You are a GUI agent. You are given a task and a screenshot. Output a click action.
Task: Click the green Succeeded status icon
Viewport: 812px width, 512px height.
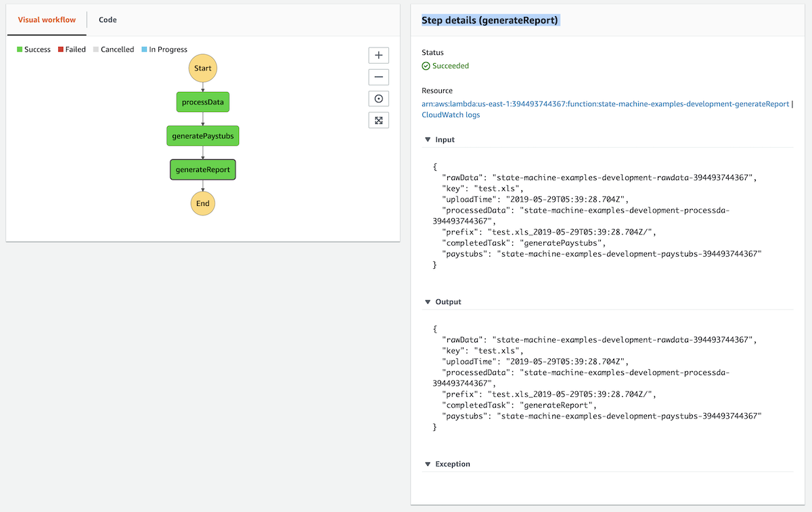click(x=426, y=66)
